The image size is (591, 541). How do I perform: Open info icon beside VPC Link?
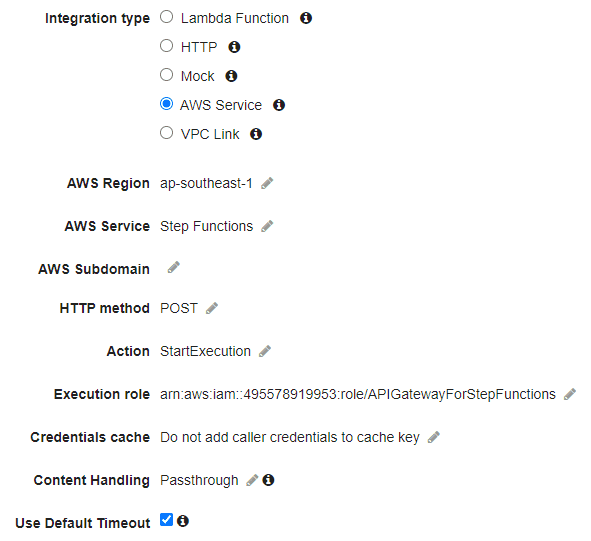pos(256,134)
